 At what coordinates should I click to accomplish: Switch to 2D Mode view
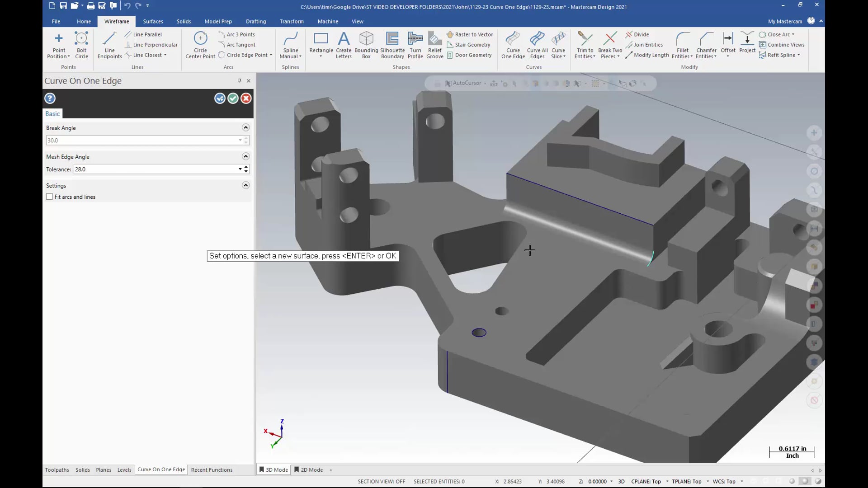click(x=311, y=469)
